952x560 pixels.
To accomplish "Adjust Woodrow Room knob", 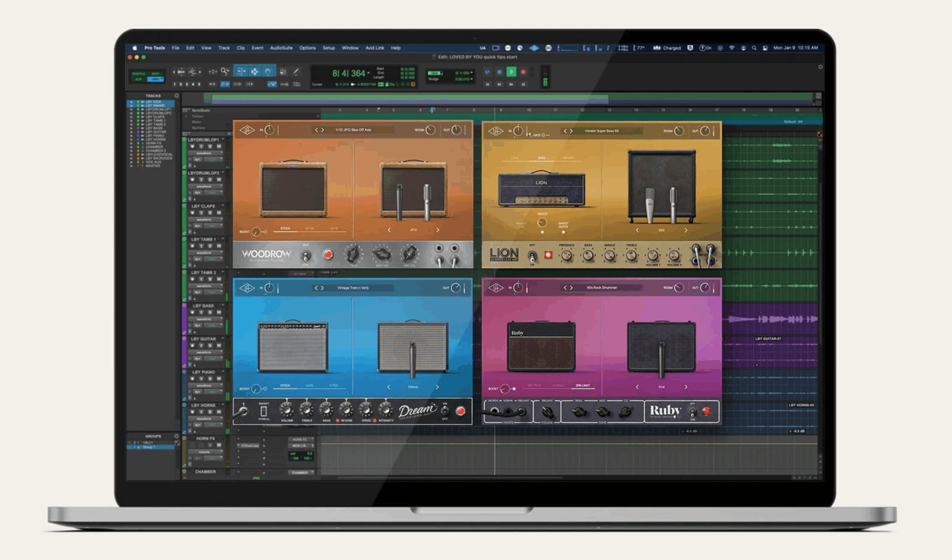I will tap(430, 130).
